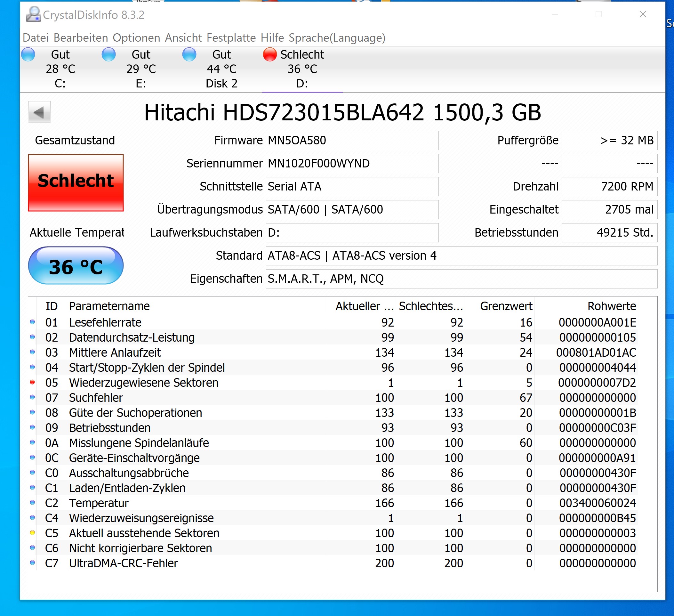Open the Optionen menu
Screen dimensions: 674x616
tap(136, 38)
